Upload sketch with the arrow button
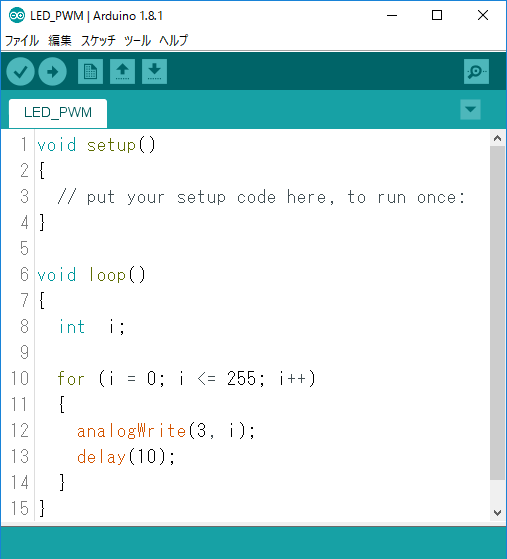The width and height of the screenshot is (507, 559). (52, 72)
